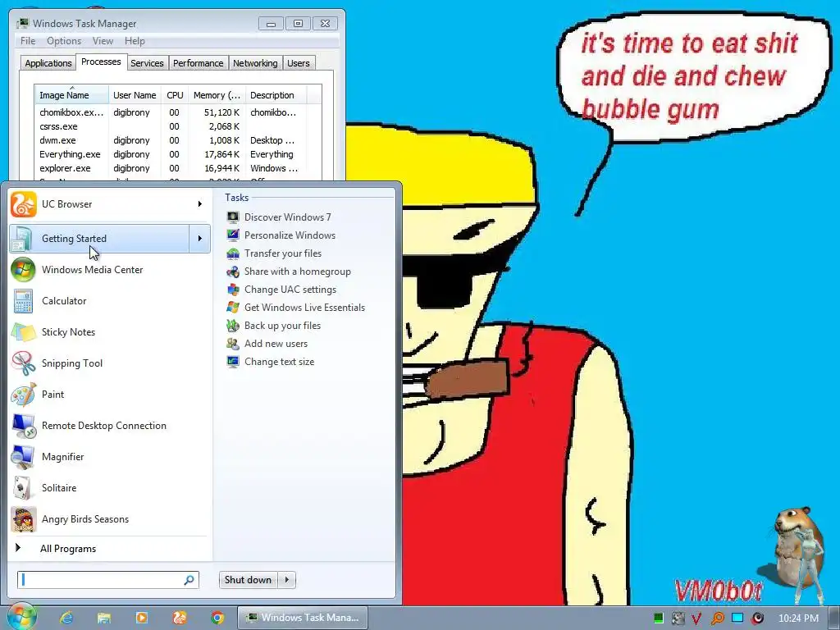Open Add new users link
Image resolution: width=840 pixels, height=630 pixels.
276,344
